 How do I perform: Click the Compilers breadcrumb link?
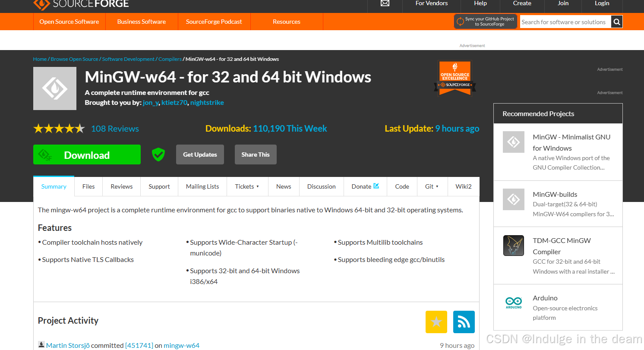170,59
